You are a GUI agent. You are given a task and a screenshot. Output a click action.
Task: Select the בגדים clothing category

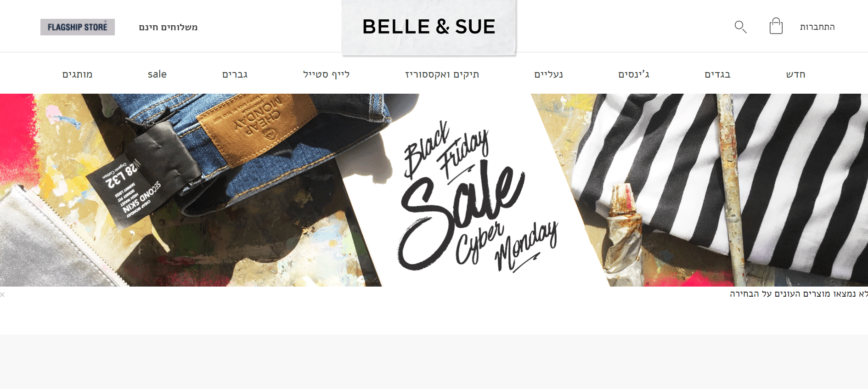pos(717,74)
